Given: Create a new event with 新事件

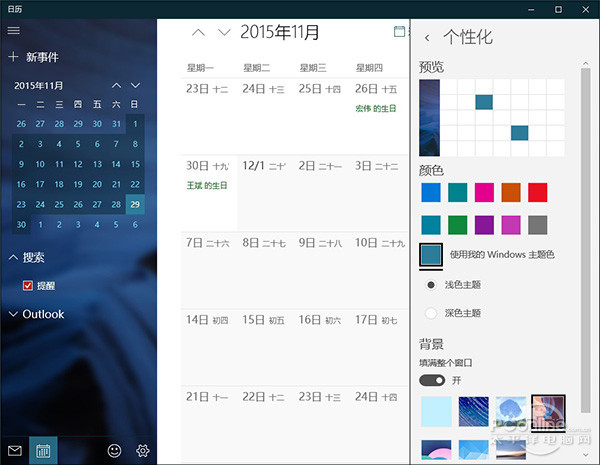Looking at the screenshot, I should point(34,57).
